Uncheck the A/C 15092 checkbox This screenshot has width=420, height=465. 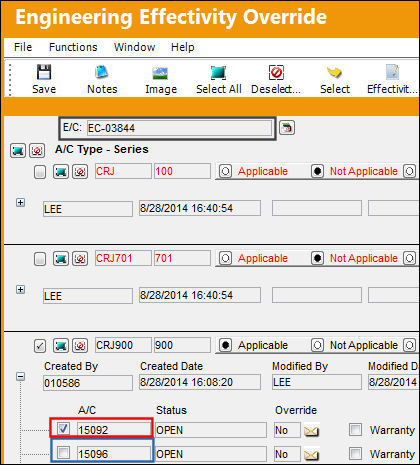[63, 429]
